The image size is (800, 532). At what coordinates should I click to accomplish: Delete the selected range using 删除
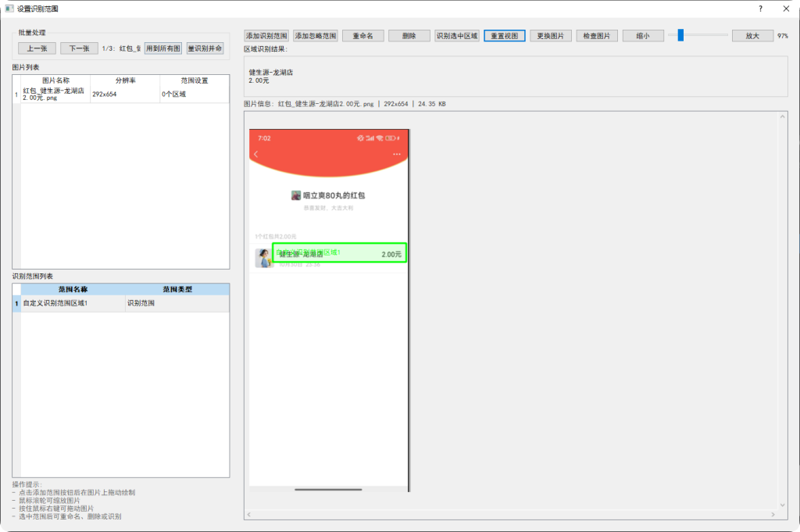409,35
